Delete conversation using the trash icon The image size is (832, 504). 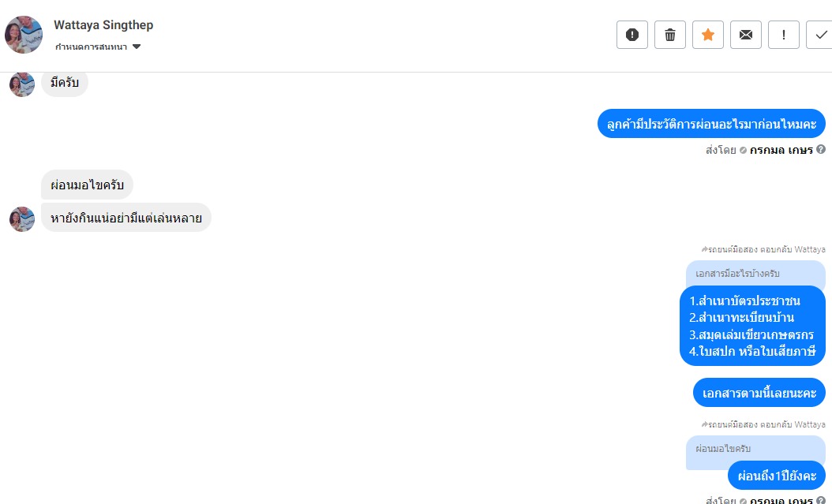pyautogui.click(x=670, y=35)
